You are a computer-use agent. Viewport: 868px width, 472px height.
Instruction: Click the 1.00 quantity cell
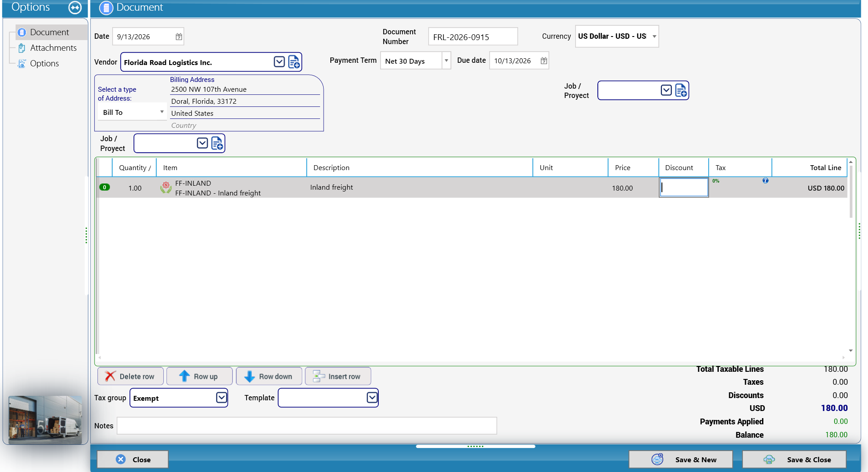pos(134,188)
